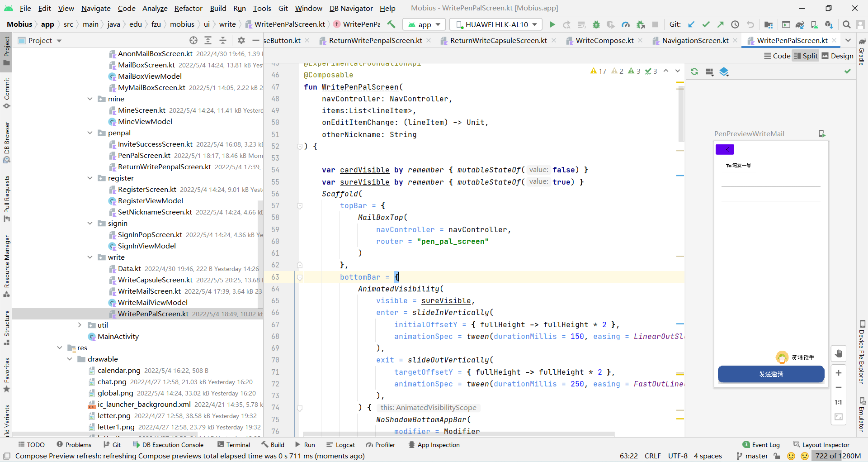Open Device Manager phone icon
The image size is (868, 462).
(814, 24)
